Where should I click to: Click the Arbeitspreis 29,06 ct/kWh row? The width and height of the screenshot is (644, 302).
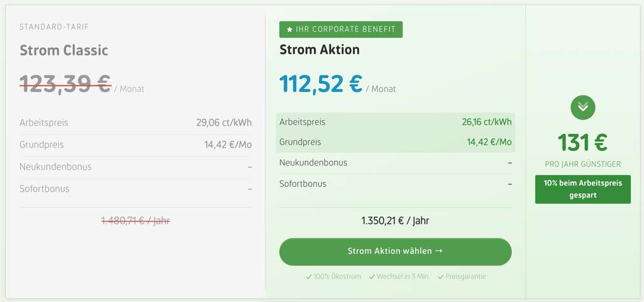pos(136,123)
